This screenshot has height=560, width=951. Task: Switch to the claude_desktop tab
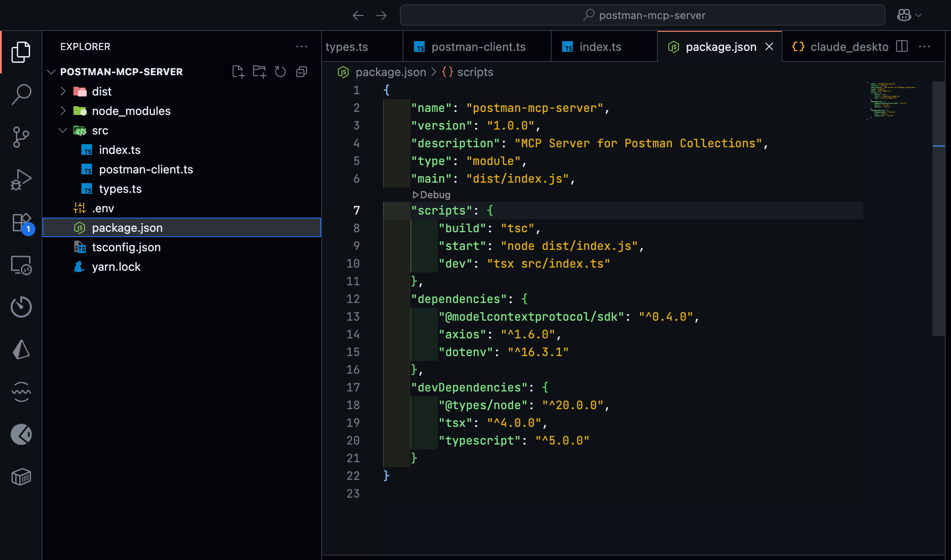[840, 47]
